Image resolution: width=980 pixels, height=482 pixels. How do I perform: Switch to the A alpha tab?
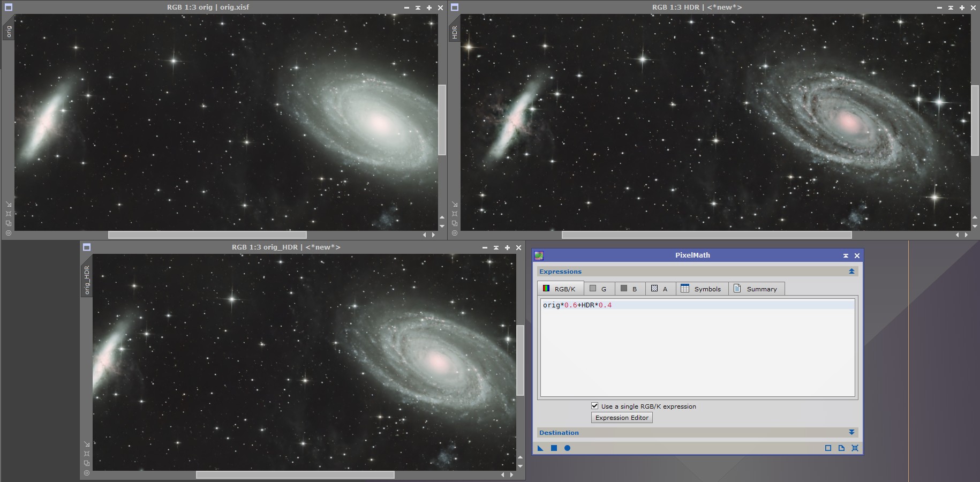(660, 289)
